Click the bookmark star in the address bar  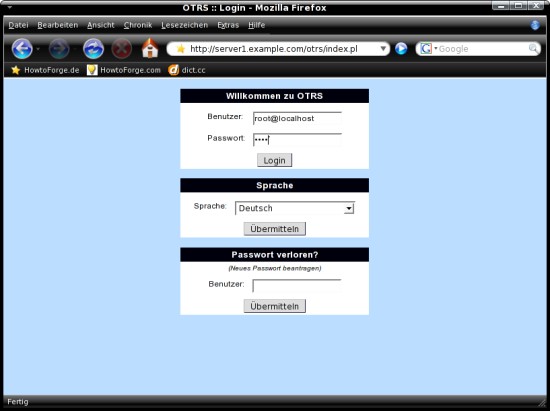coord(181,49)
